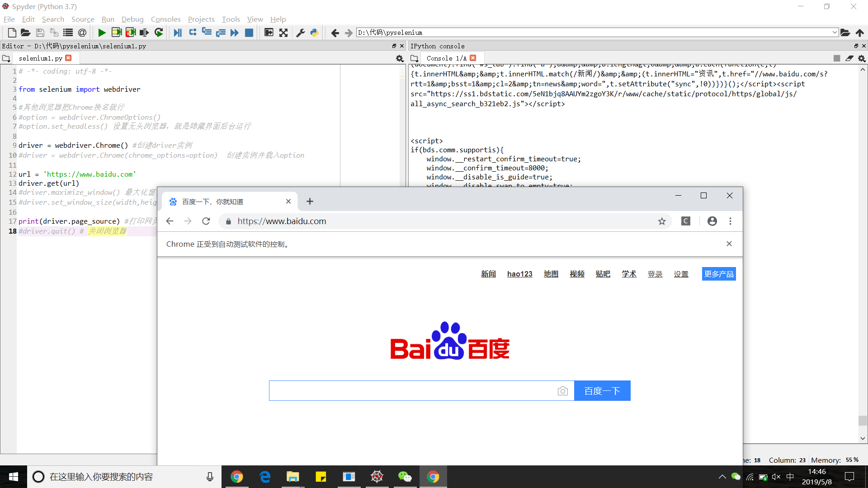The image size is (868, 488).
Task: Open PYTHONPATH manager Python icon
Action: [x=314, y=33]
